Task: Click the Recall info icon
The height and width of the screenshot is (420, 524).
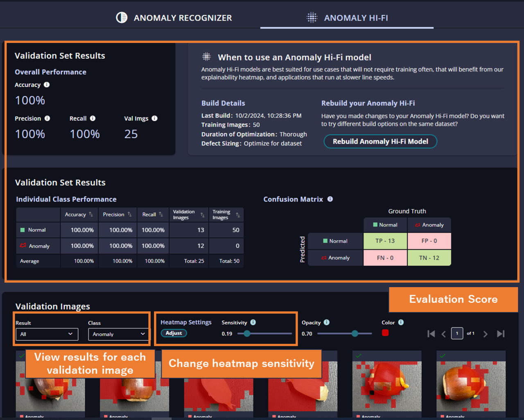Action: tap(93, 118)
